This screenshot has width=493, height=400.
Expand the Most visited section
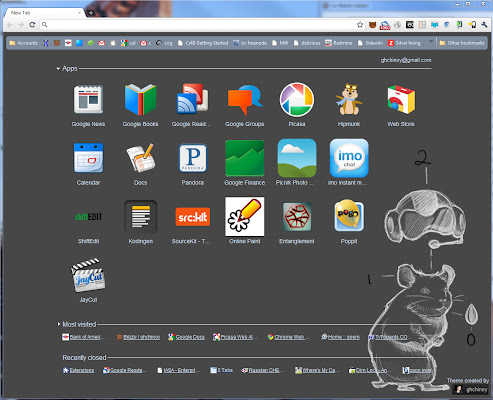click(59, 324)
